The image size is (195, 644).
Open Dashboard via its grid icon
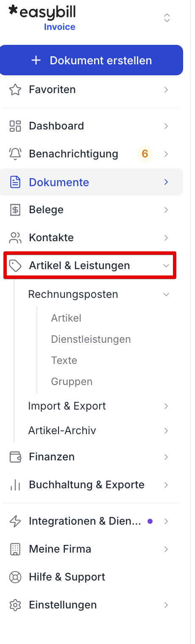(x=15, y=126)
